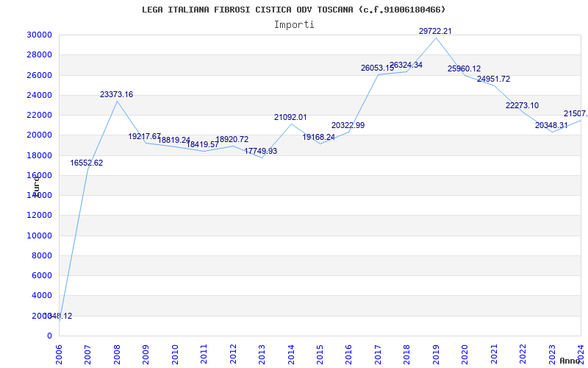588x368 pixels.
Task: Click the y-axis value 28000
Action: [x=40, y=54]
